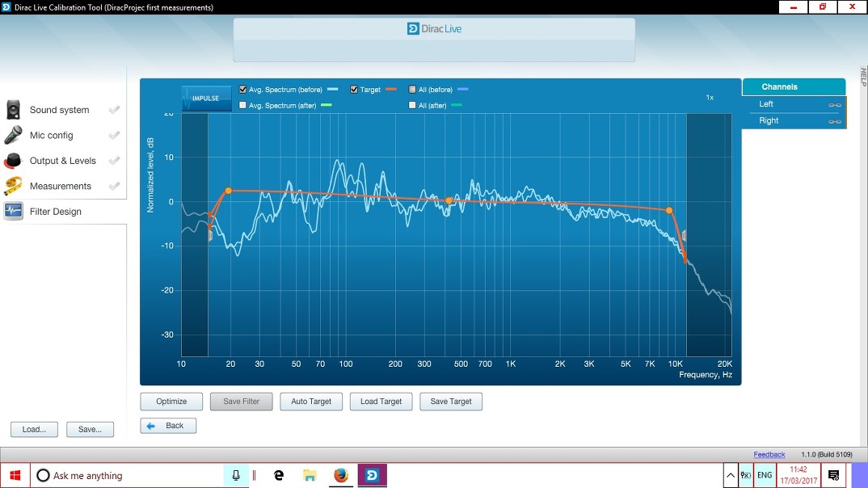Image resolution: width=868 pixels, height=488 pixels.
Task: Click the 19 Hz target curve control point
Action: (228, 191)
